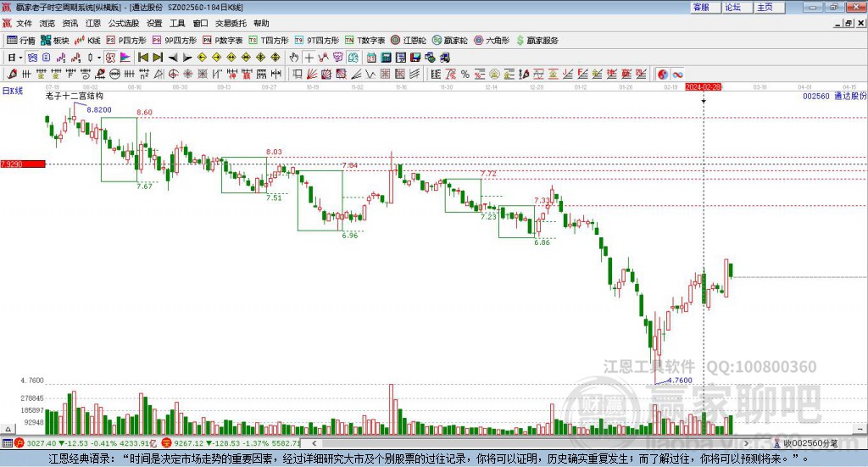Click the black left arrow icon

[x=173, y=58]
